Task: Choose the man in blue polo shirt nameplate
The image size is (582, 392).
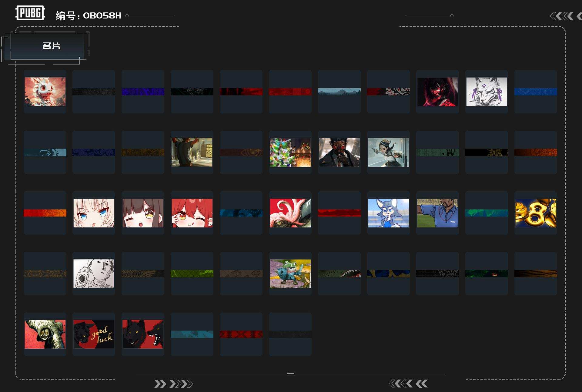Action: (x=438, y=213)
